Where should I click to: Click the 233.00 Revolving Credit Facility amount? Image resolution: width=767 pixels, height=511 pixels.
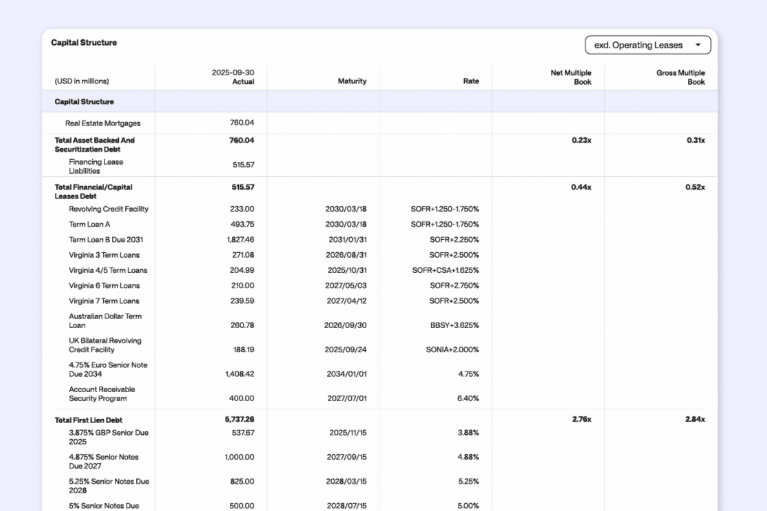pyautogui.click(x=242, y=209)
